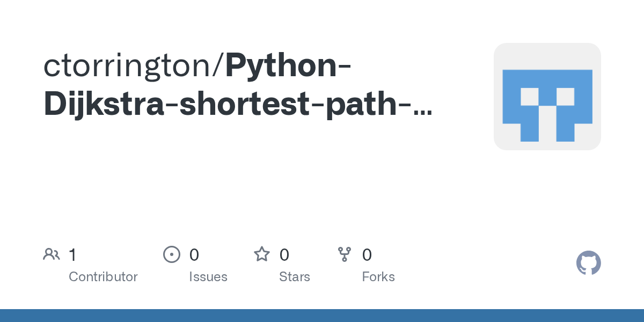The height and width of the screenshot is (322, 644).
Task: Select the Stars label
Action: click(x=295, y=277)
